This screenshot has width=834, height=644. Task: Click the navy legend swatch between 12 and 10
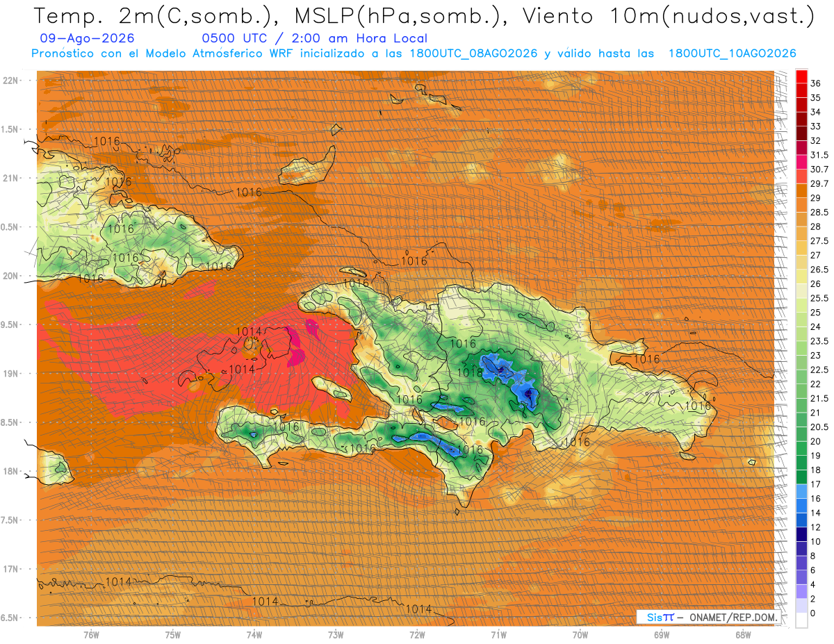click(x=801, y=534)
